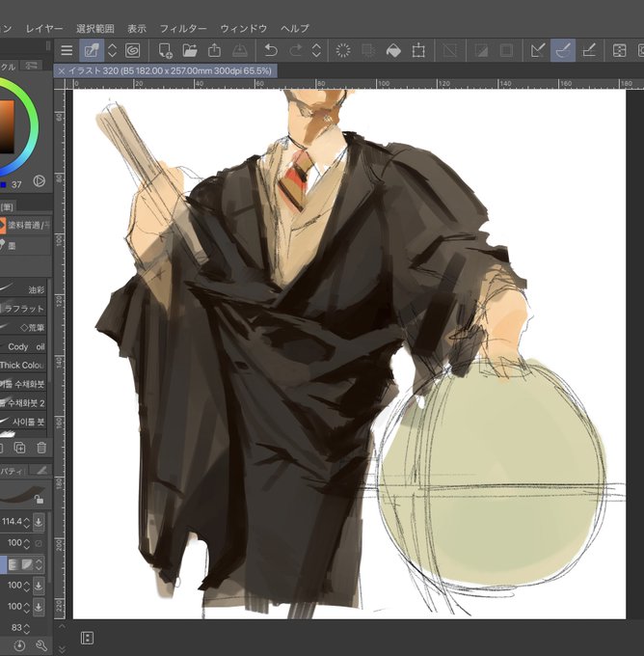Click the stepper arrows for brush size 114.4
Image resolution: width=644 pixels, height=656 pixels.
27,522
